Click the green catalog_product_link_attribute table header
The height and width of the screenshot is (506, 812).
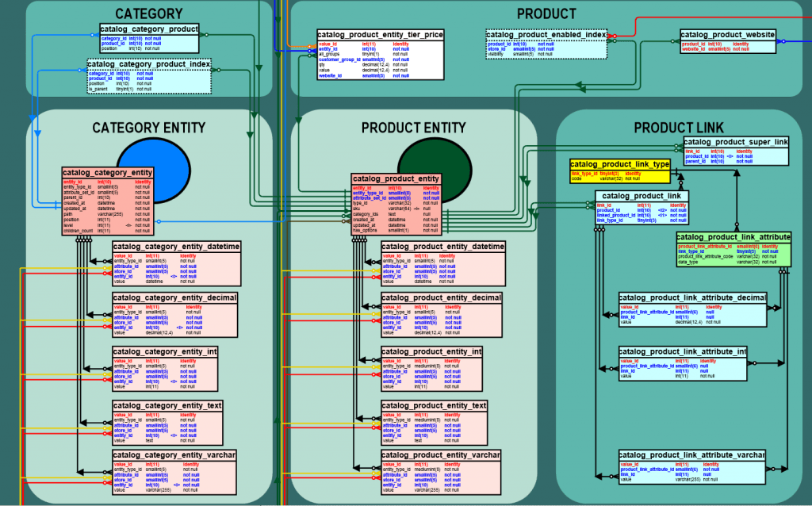pos(733,237)
